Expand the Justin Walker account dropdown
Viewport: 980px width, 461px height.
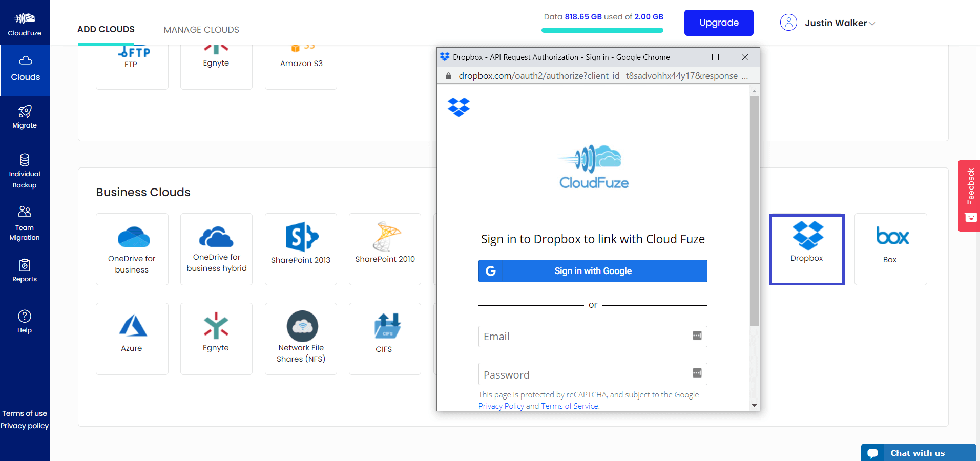coord(840,23)
